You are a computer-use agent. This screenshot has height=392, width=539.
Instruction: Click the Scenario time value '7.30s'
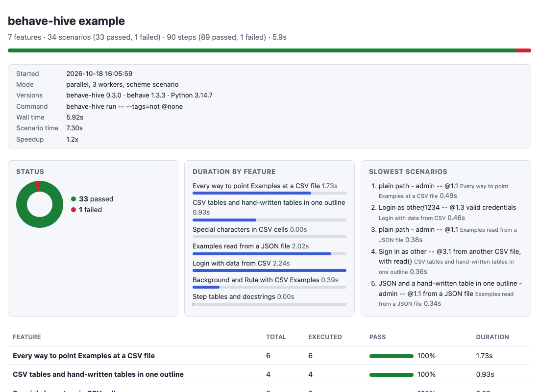(74, 128)
